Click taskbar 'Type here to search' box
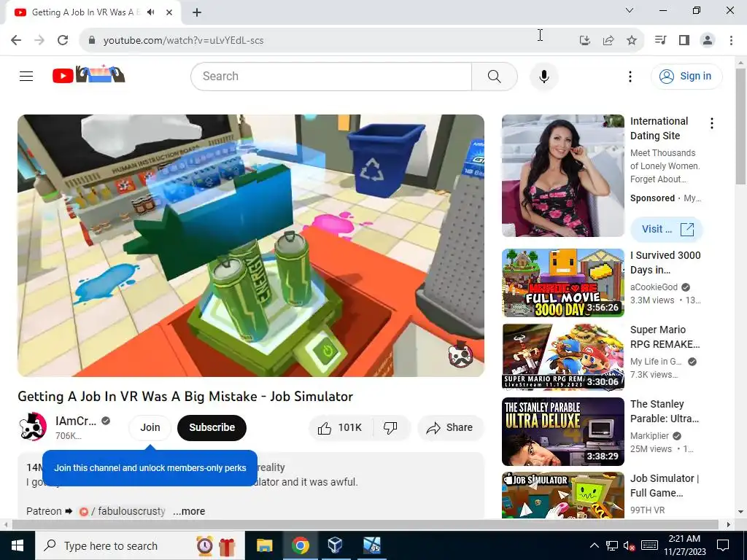 point(140,545)
